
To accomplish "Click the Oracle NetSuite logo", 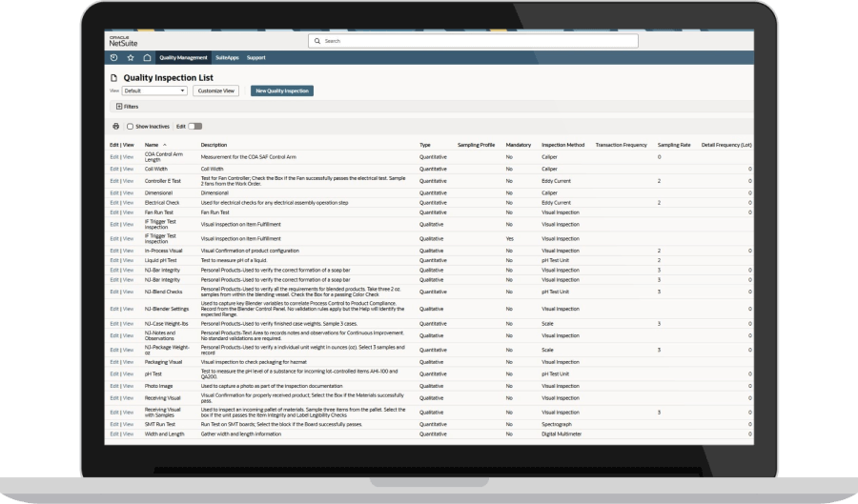I will coord(123,42).
